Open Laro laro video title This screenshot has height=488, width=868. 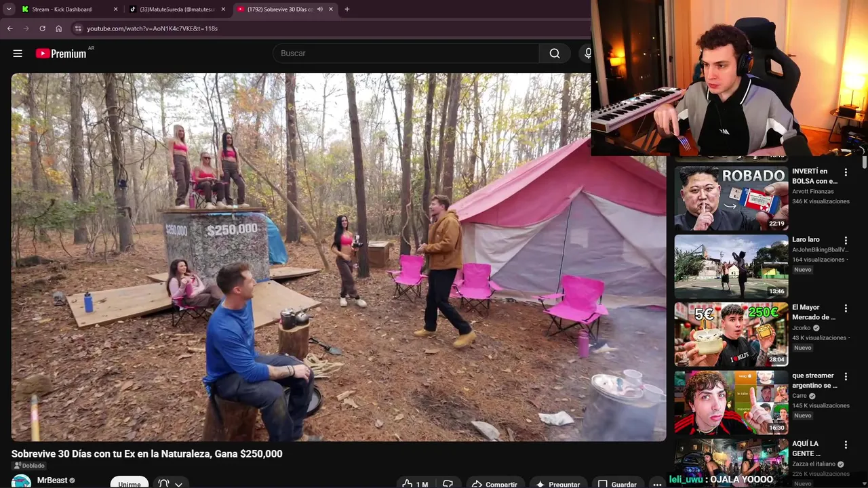(x=806, y=239)
